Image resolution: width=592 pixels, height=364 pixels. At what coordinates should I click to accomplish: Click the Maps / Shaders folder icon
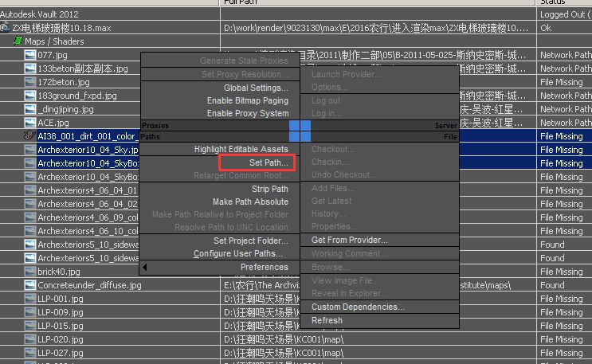tap(18, 41)
